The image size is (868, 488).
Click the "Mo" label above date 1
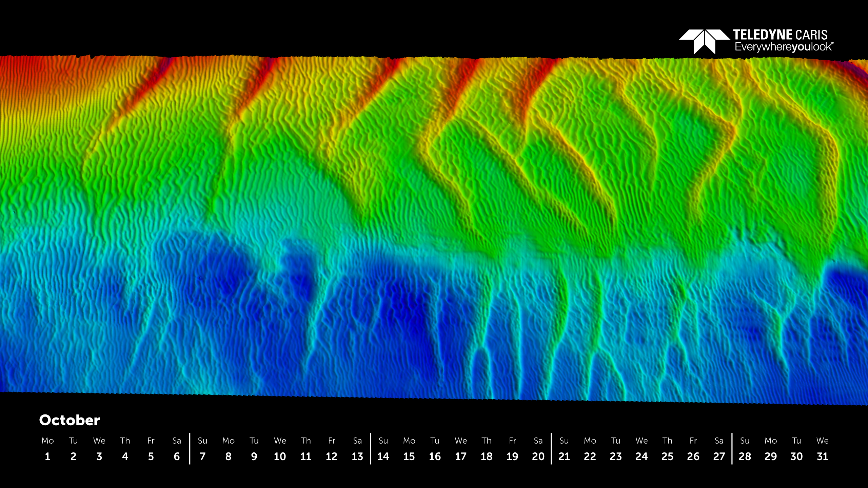tap(47, 441)
